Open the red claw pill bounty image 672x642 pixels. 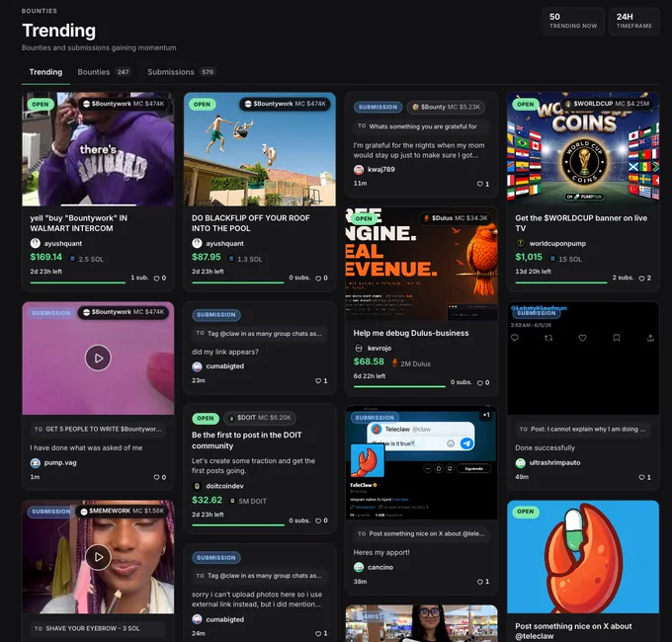click(x=583, y=557)
